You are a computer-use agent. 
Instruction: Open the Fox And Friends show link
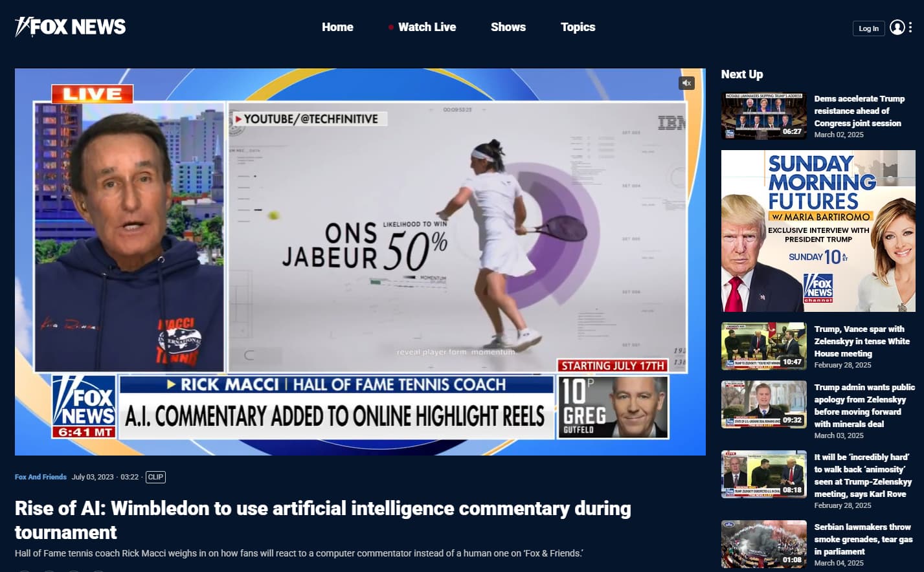[x=41, y=477]
